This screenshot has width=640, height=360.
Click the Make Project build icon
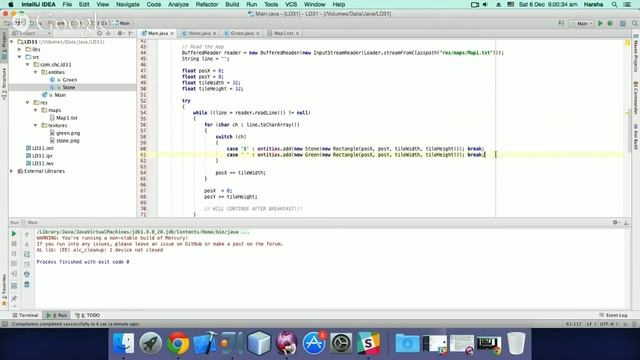click(x=562, y=23)
